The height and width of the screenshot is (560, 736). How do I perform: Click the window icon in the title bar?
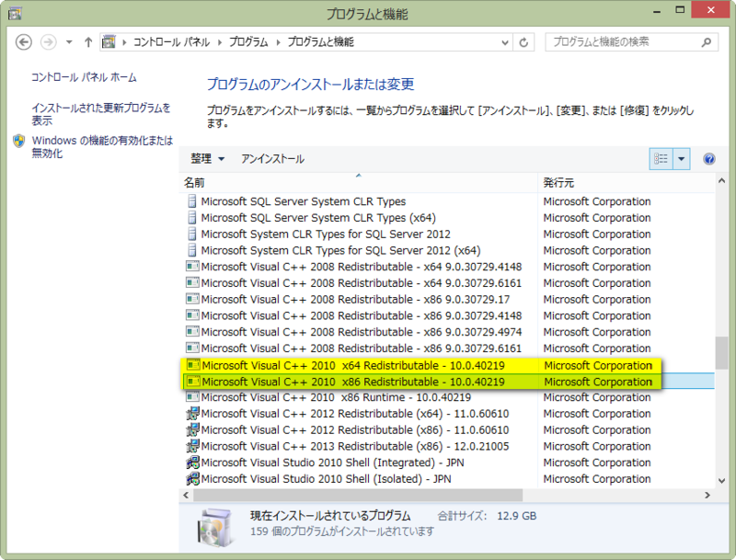tap(15, 14)
